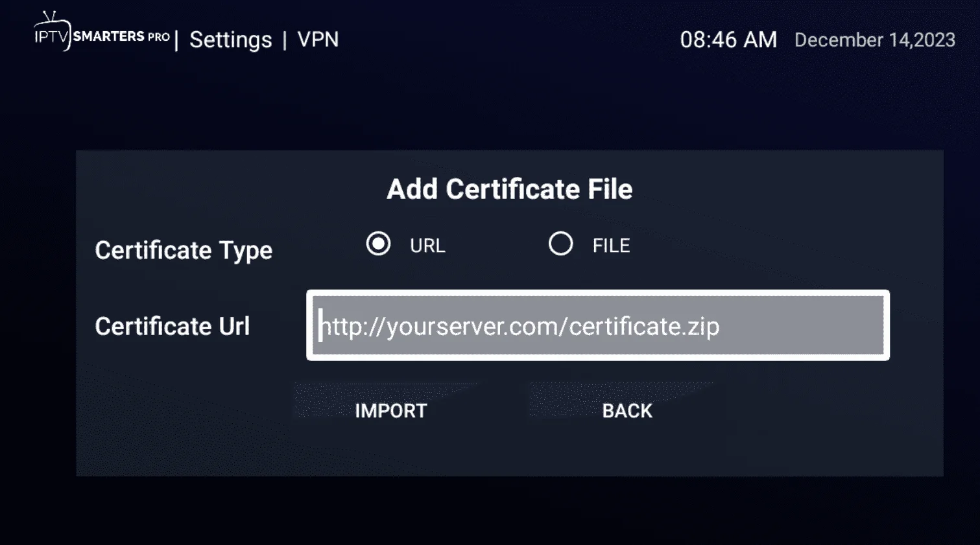Click the FILE option label
The image size is (980, 545).
[611, 246]
